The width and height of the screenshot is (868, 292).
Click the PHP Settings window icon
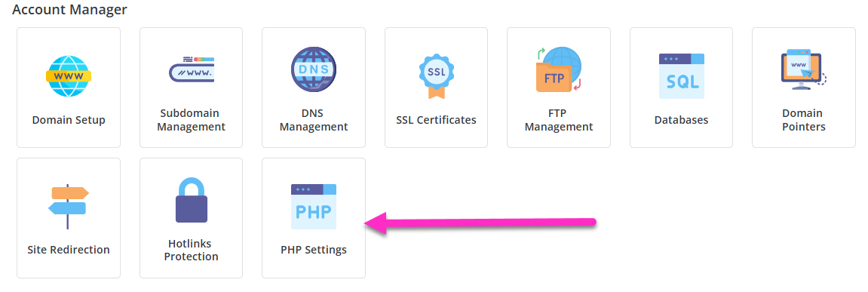(313, 207)
